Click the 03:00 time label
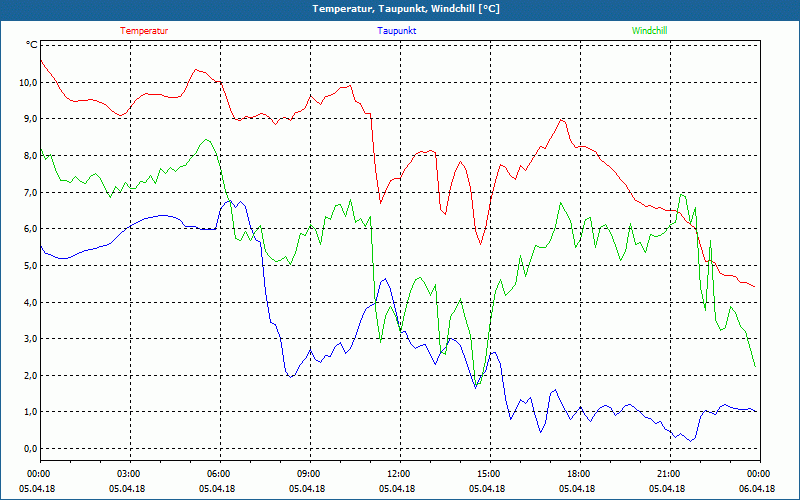This screenshot has height=500, width=800. click(127, 474)
